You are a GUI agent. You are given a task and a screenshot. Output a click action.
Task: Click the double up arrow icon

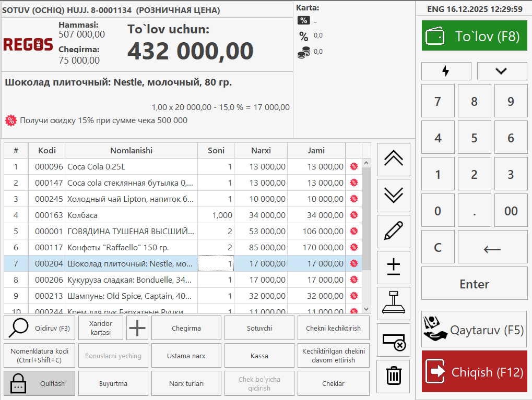393,159
